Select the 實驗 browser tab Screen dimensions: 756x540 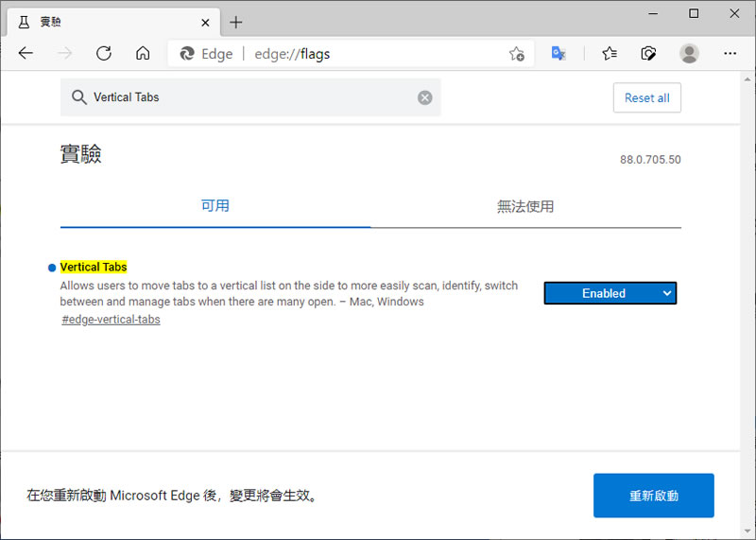(113, 22)
